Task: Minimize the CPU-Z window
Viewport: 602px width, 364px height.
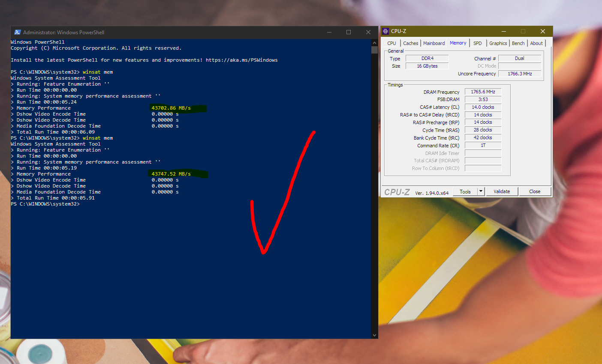Action: click(x=504, y=31)
